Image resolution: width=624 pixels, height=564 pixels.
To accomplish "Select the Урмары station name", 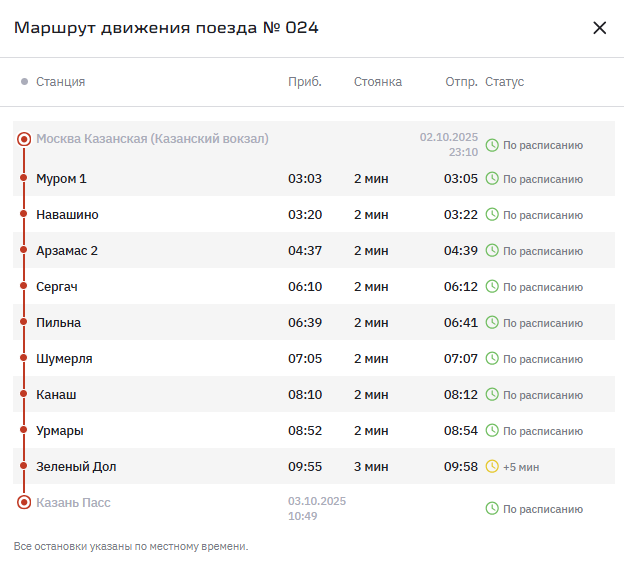I will click(60, 431).
